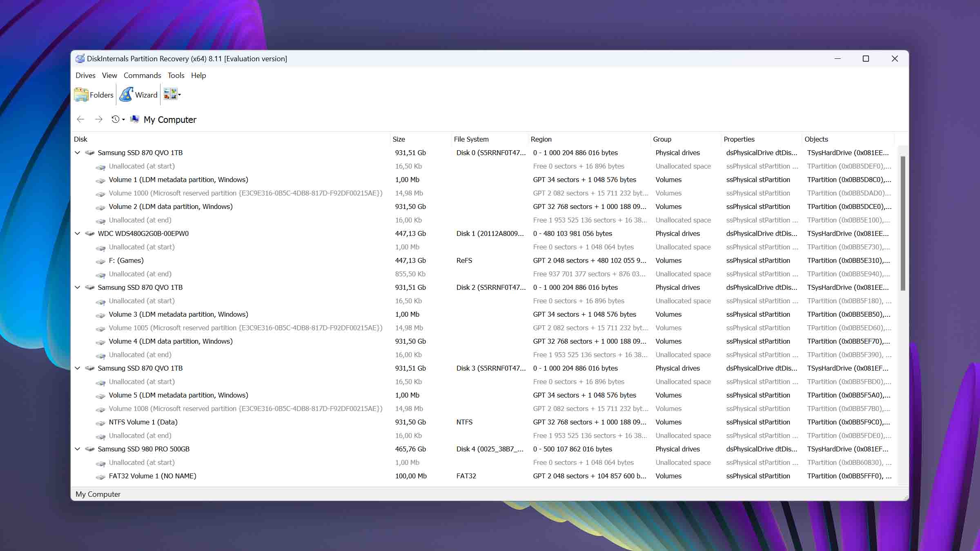The image size is (980, 551).
Task: Click the partition icon of NTFS Volume 1 (Data)
Action: pos(100,422)
